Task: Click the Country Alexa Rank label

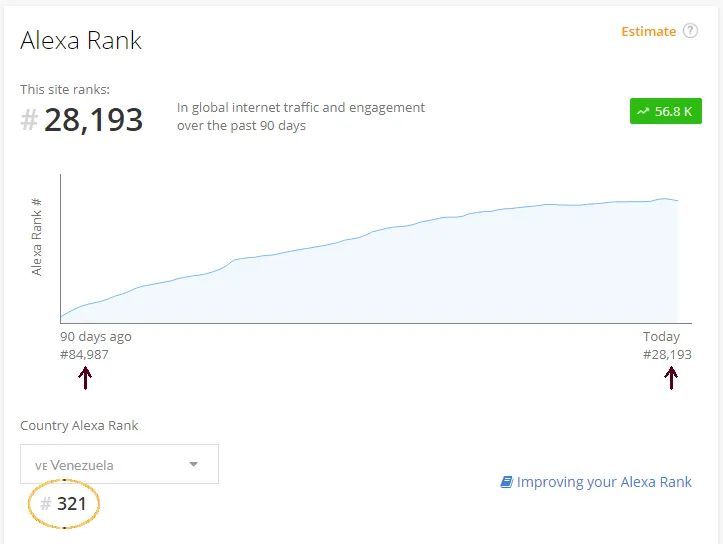Action: pyautogui.click(x=79, y=426)
